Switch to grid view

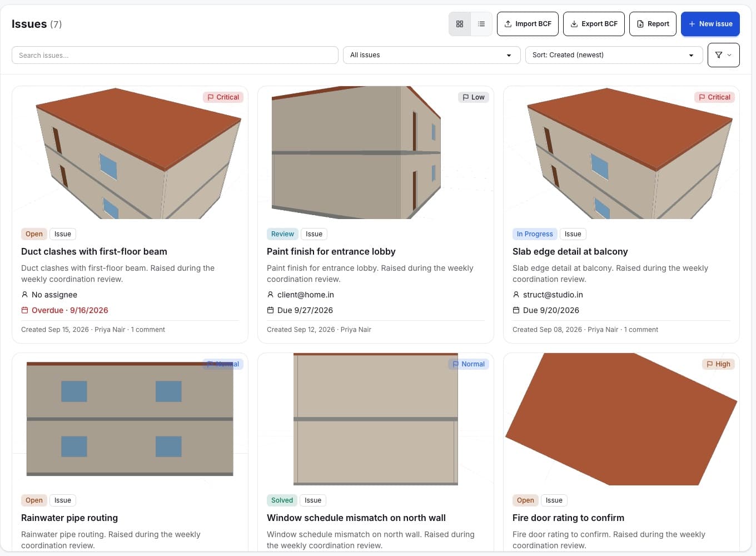click(x=460, y=24)
